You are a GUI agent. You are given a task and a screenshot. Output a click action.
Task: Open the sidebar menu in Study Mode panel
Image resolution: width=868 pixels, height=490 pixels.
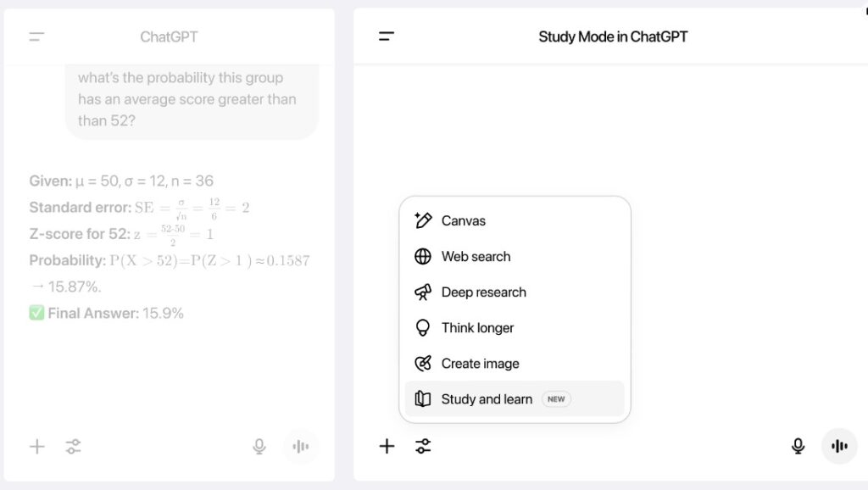[387, 36]
